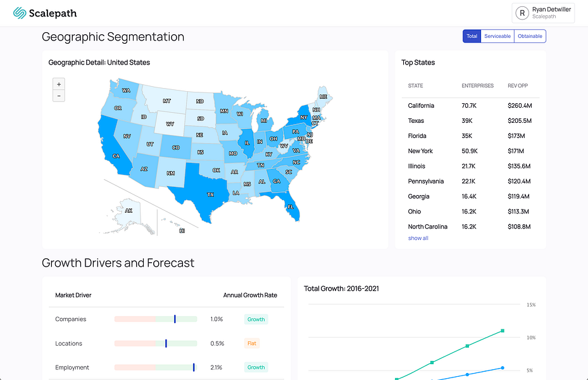Click the Growth badge for Companies
Viewport: 588px width, 380px height.
256,319
